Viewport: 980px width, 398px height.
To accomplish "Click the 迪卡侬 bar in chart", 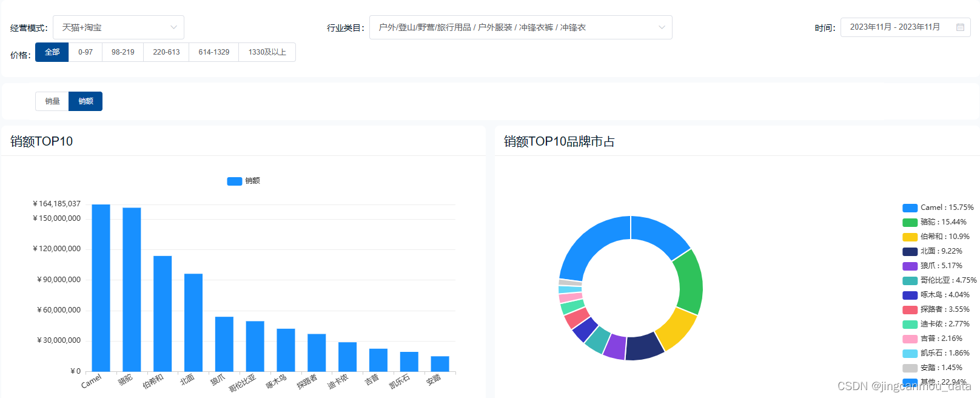I will click(347, 357).
